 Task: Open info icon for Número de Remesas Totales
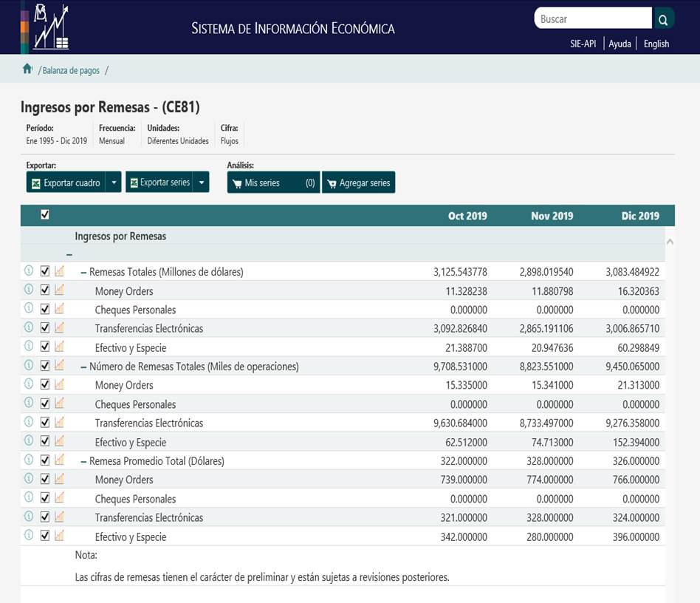coord(29,365)
